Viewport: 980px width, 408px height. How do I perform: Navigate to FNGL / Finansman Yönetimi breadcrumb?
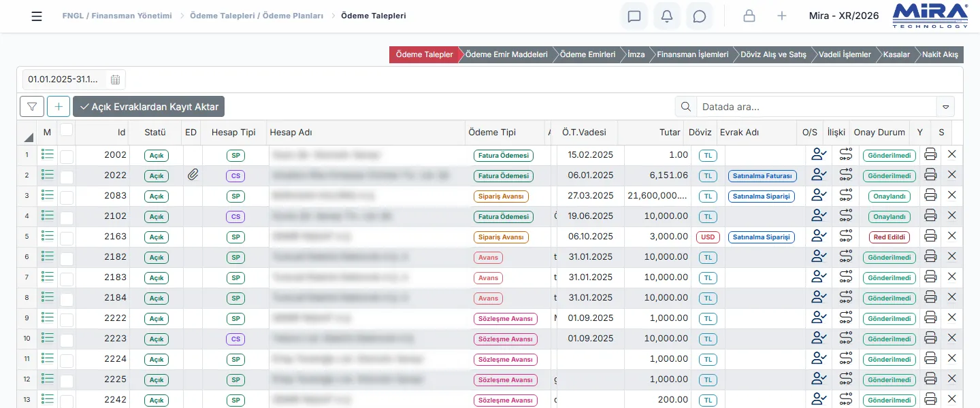coord(117,16)
